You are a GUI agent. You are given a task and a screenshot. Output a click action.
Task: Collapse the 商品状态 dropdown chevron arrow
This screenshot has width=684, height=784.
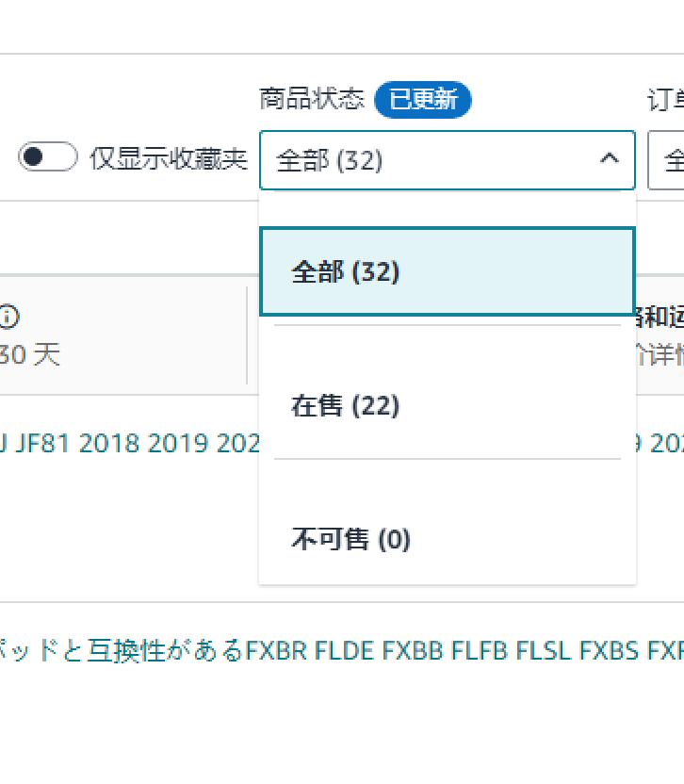coord(610,159)
